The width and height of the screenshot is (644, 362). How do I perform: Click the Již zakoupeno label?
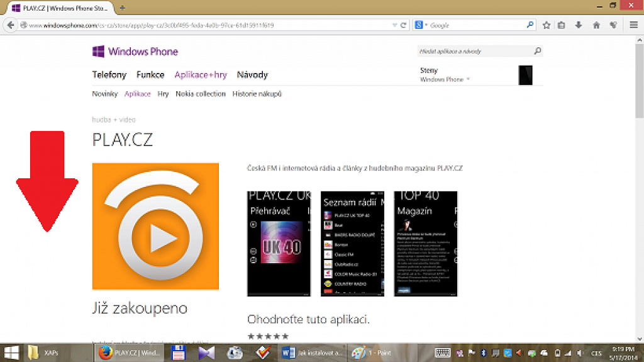point(140,308)
